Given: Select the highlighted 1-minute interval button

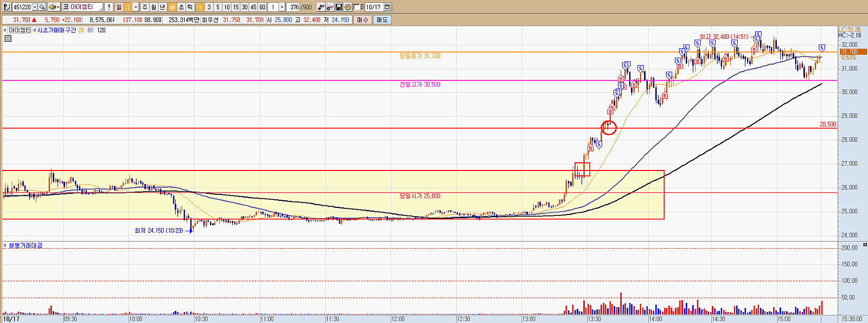Looking at the screenshot, I should [x=200, y=7].
